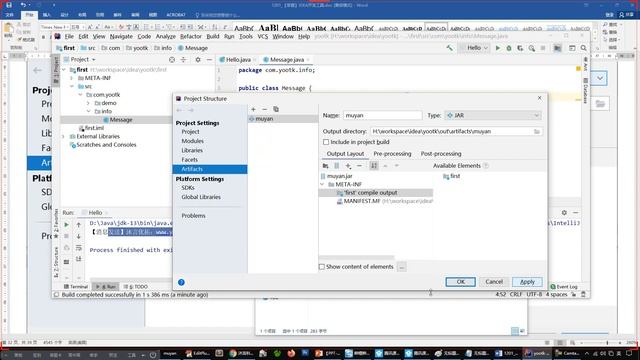The width and height of the screenshot is (640, 360).
Task: Open the Run tool window settings gear
Action: pos(564,213)
